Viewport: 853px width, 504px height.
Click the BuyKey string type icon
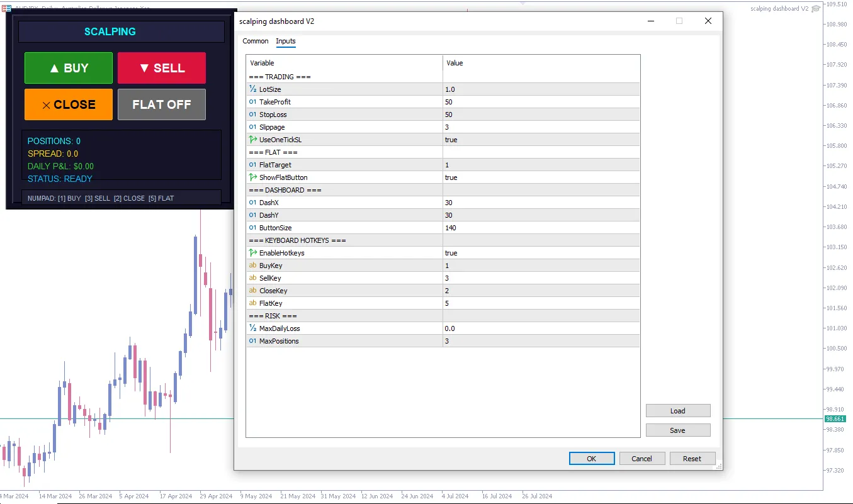(252, 266)
